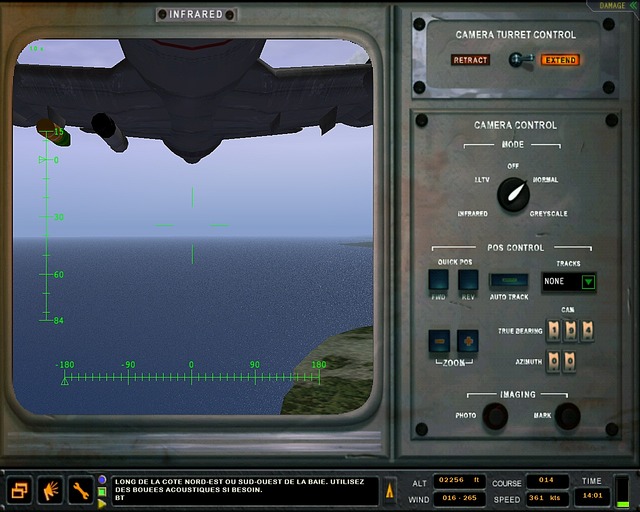Turn the camera mode rotary knob
640x512 pixels.
(513, 193)
